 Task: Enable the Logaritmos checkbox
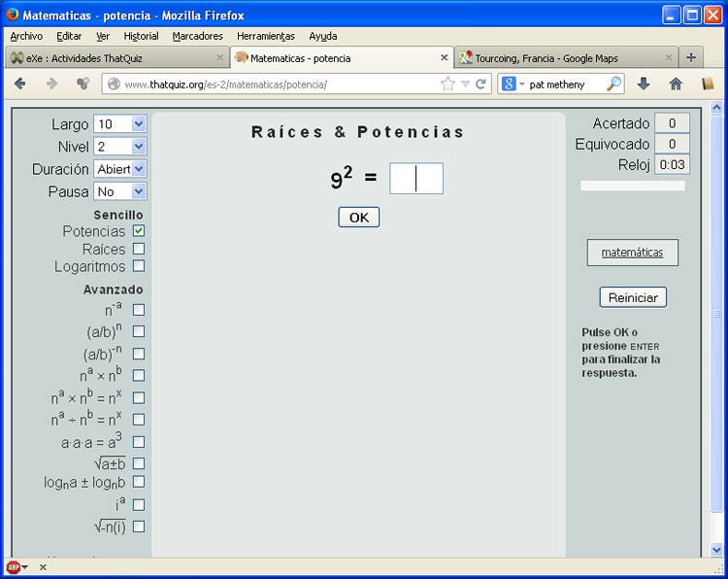(x=139, y=266)
